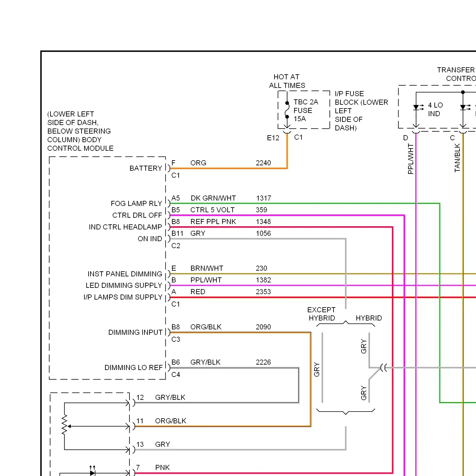Select the C4 connector label
This screenshot has height=476, width=476.
(x=175, y=374)
